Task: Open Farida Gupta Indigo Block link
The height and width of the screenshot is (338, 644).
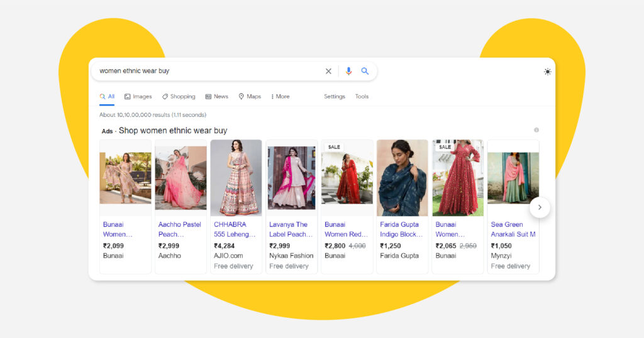Action: tap(401, 229)
